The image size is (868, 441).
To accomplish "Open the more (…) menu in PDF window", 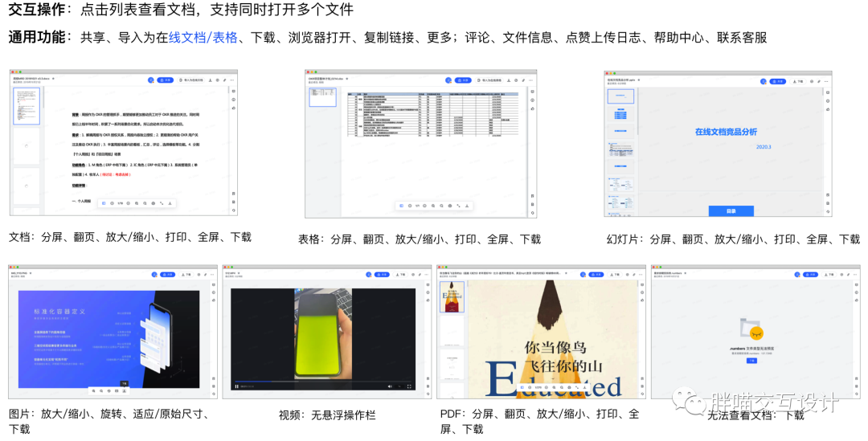I will point(641,275).
